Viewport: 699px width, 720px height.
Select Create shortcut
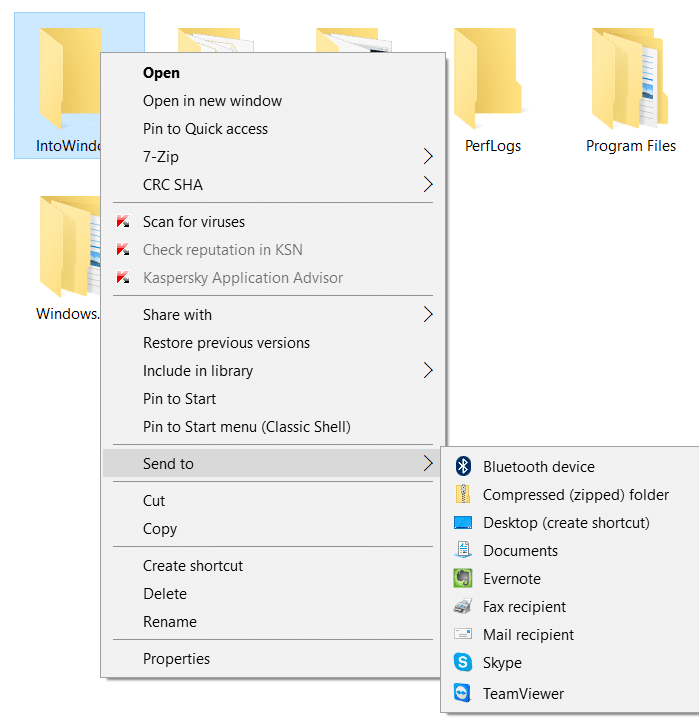[x=273, y=566]
